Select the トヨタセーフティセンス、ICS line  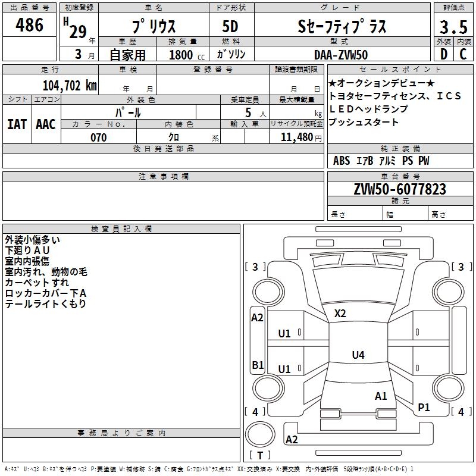click(x=395, y=96)
